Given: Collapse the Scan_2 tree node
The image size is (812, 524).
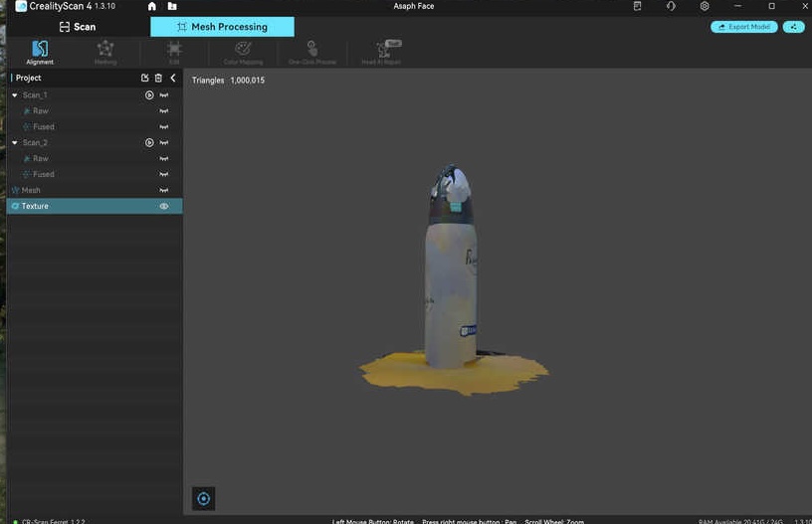Looking at the screenshot, I should 15,143.
